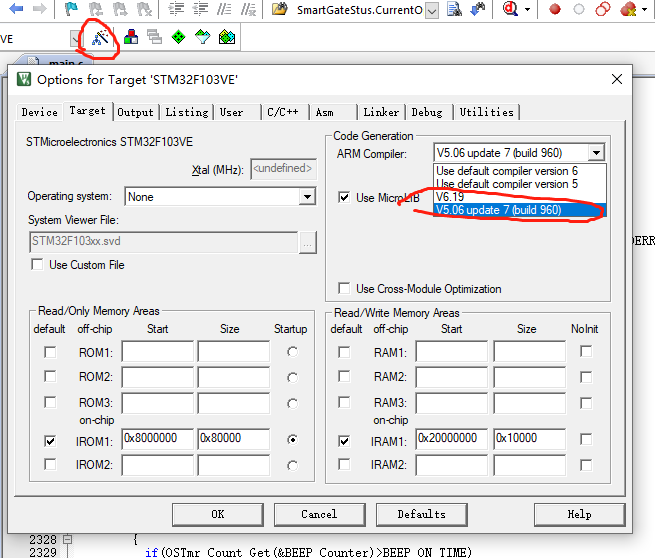Comment out the selection icon

[224, 9]
